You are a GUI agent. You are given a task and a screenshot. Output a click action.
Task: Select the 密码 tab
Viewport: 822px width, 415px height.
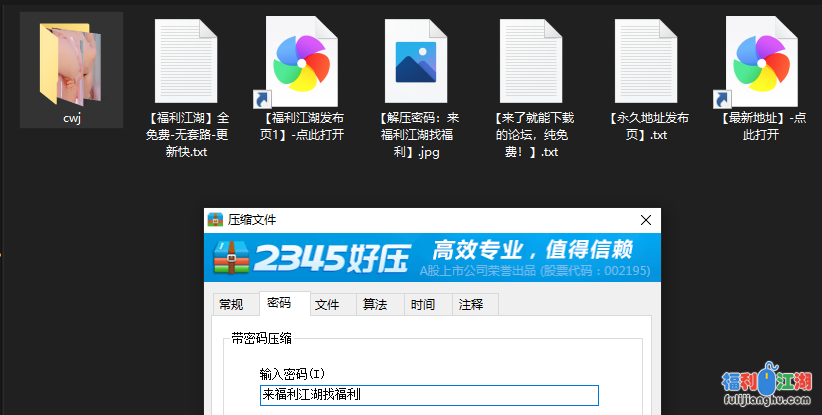[x=279, y=304]
